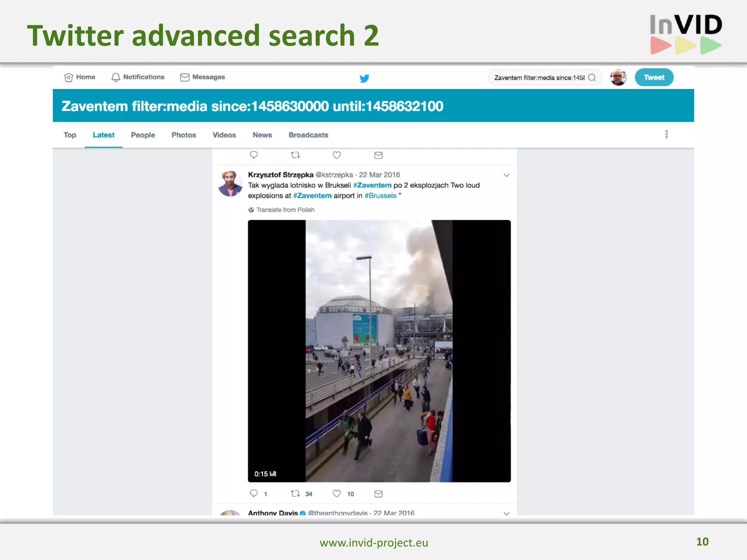Open Notifications bell icon
747x560 pixels.
coord(116,77)
